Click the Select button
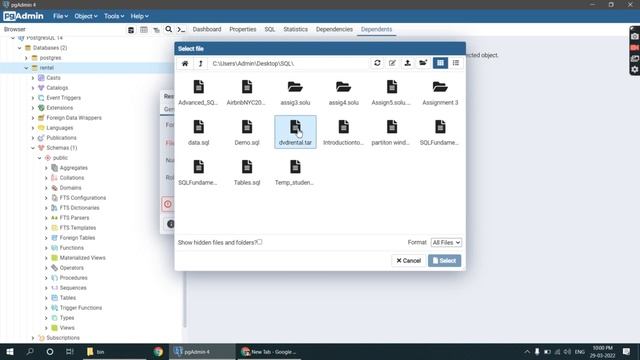 click(x=444, y=260)
